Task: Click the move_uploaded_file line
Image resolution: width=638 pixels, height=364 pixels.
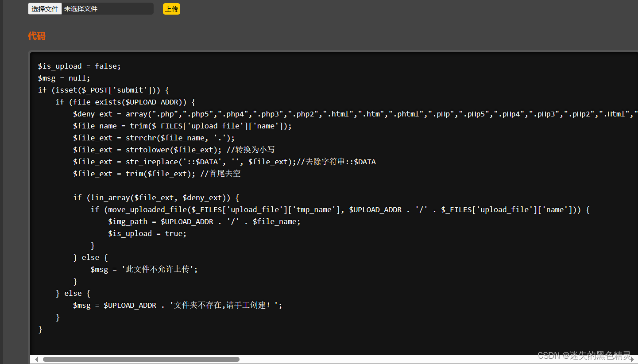Action: click(x=340, y=209)
